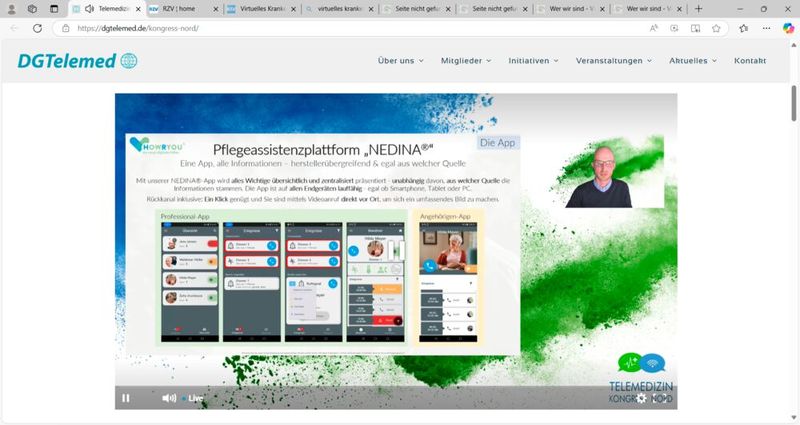Expand the Mitglieder menu chevron
The height and width of the screenshot is (425, 800).
(x=489, y=61)
